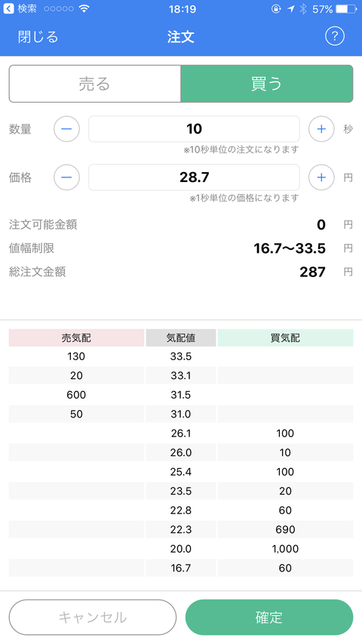362x644 pixels.
Task: Increase price with the plus button
Action: coord(321,177)
